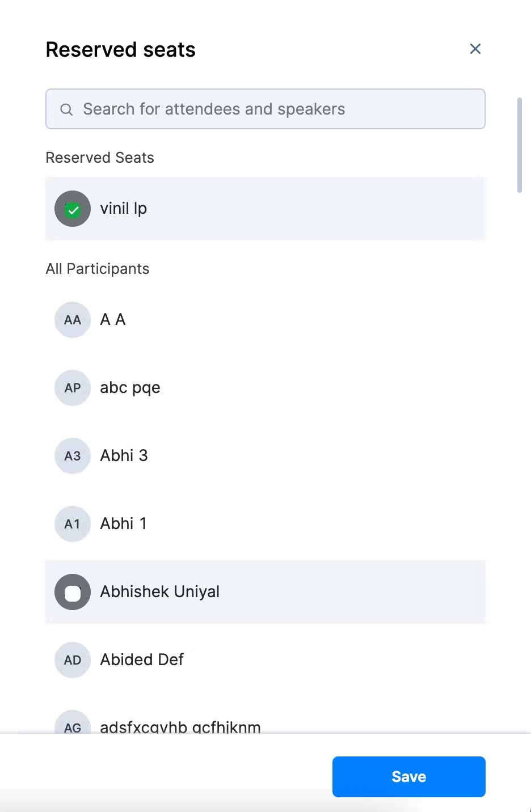
Task: Select the AD avatar icon
Action: coord(73,660)
